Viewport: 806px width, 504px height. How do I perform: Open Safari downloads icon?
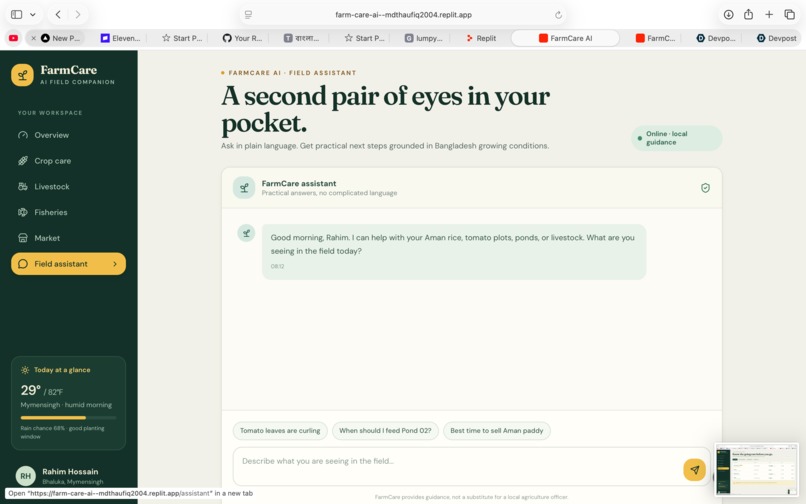[728, 14]
